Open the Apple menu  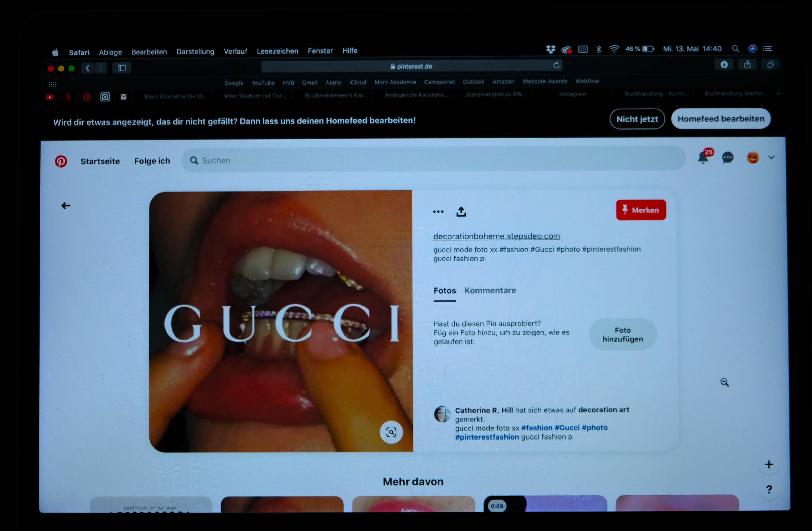pyautogui.click(x=55, y=53)
